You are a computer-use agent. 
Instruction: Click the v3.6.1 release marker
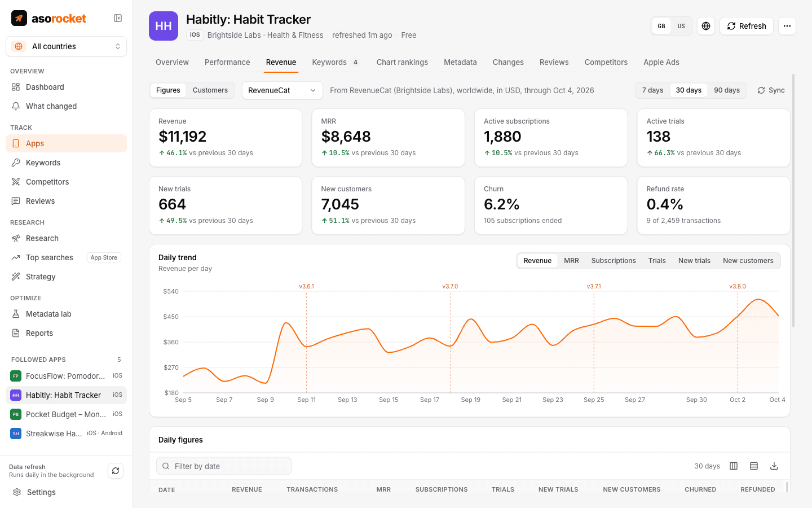coord(306,286)
